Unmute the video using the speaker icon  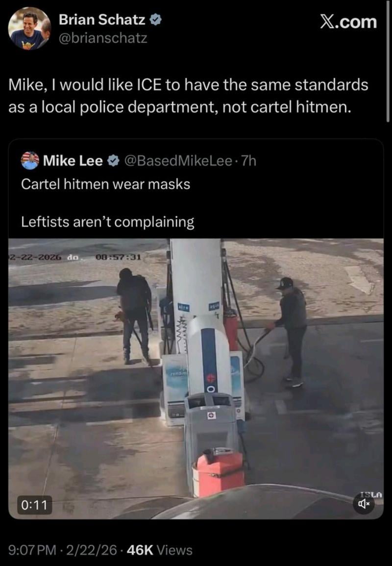(x=364, y=503)
